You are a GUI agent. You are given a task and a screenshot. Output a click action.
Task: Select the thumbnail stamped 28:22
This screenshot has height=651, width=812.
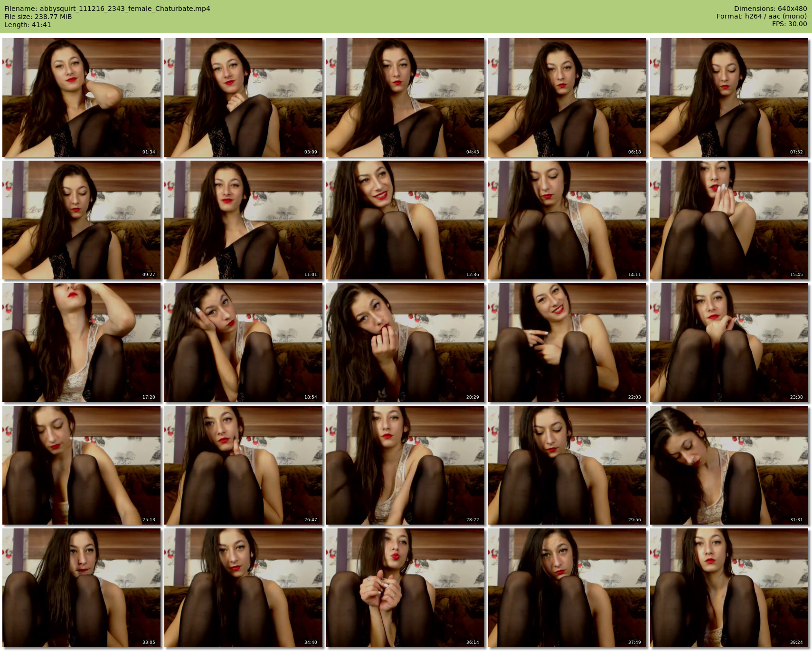[x=406, y=465]
